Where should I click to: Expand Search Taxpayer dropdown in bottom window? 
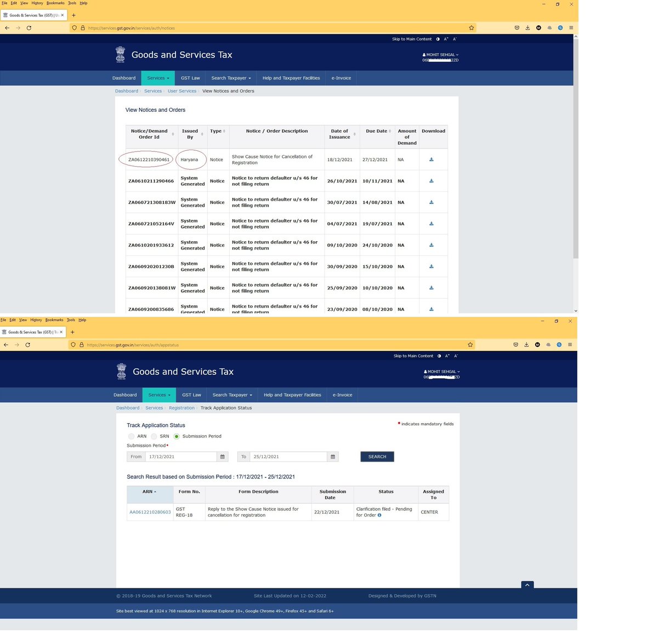pos(232,395)
